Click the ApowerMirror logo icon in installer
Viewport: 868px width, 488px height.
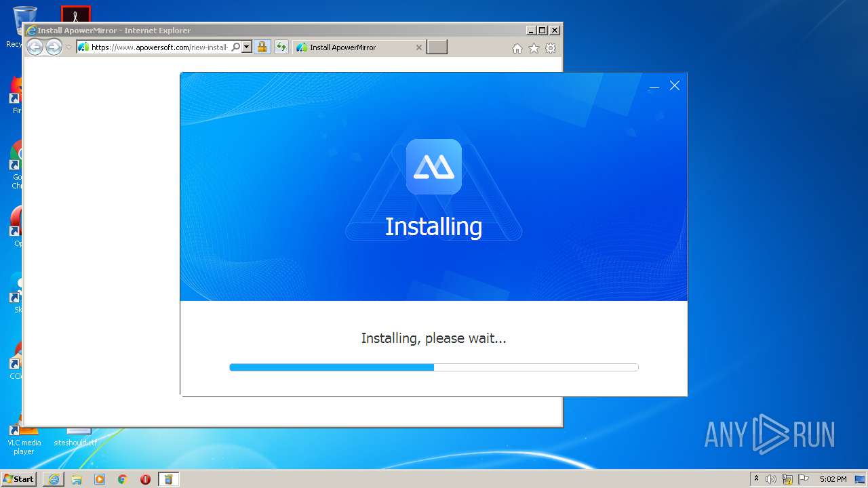[x=434, y=167]
